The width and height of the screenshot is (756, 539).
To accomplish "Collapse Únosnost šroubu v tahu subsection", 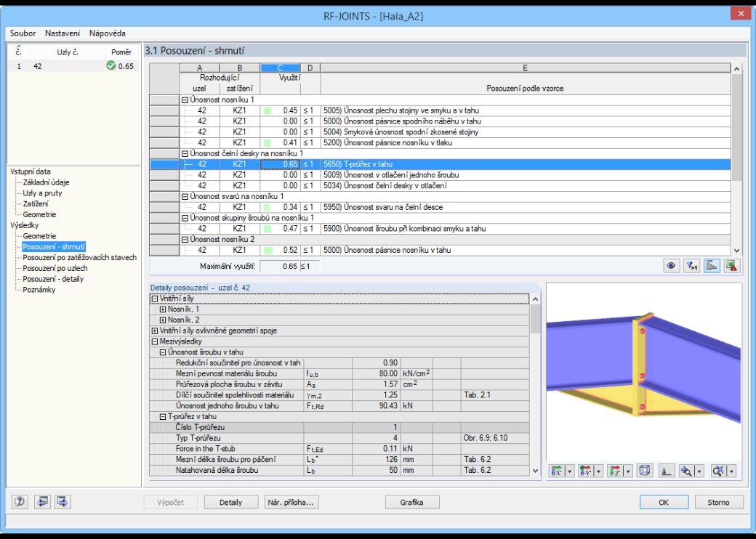I will (163, 352).
